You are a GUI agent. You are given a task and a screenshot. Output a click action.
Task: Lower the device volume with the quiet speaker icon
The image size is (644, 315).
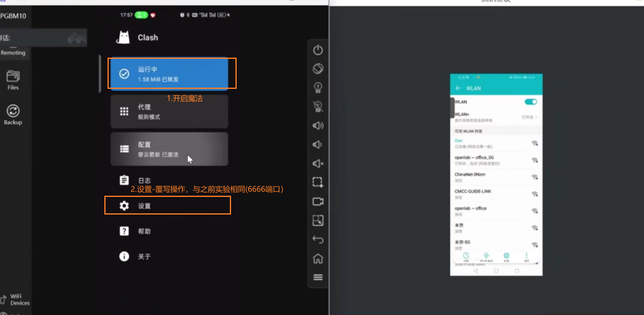click(x=317, y=144)
